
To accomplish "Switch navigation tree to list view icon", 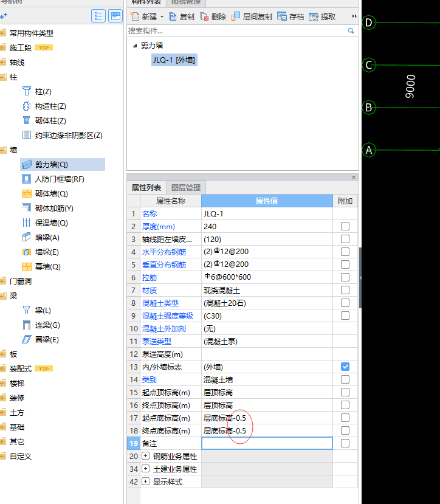I will click(x=98, y=16).
